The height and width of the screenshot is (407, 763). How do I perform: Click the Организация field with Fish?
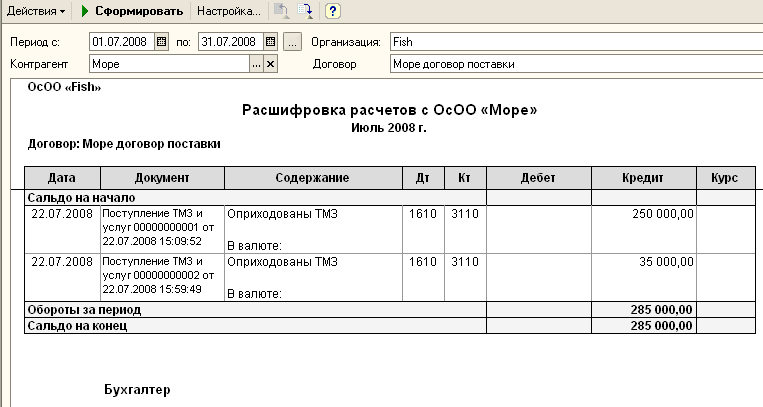[577, 42]
